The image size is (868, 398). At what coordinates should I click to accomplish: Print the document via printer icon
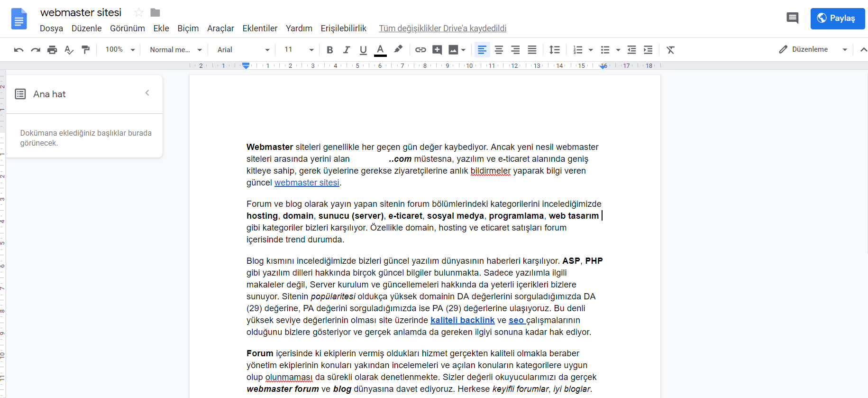[52, 50]
